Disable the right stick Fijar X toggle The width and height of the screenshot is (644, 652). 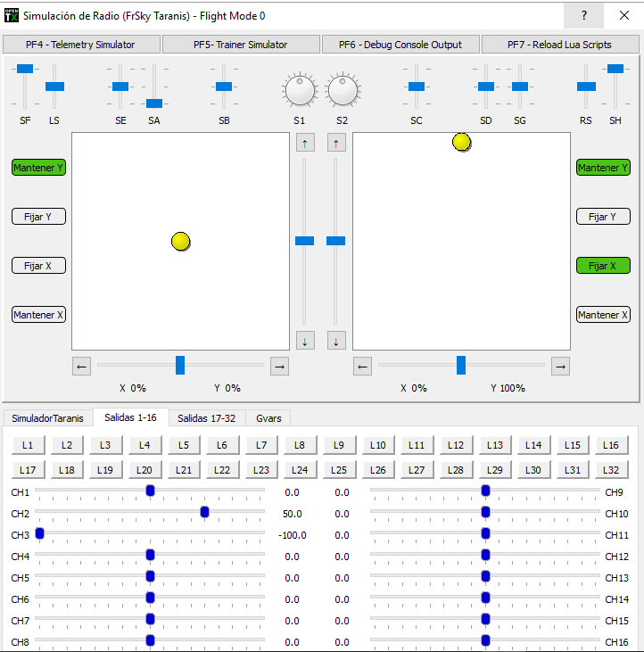603,266
